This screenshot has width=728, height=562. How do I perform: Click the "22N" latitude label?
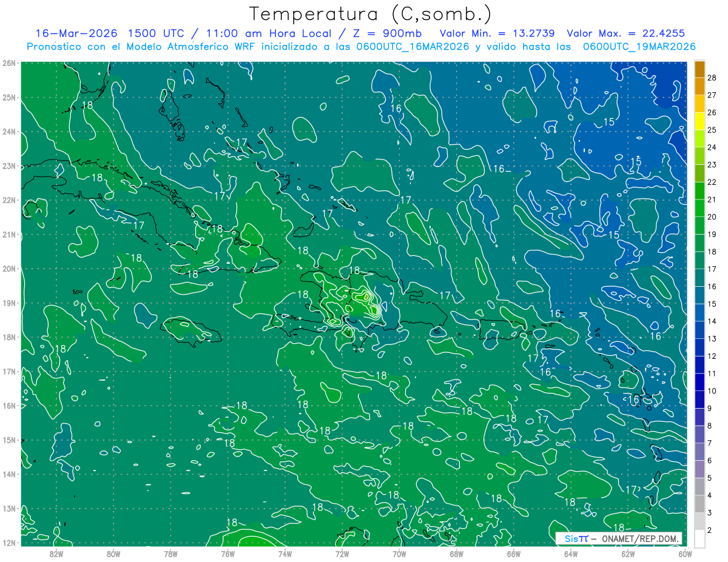click(x=8, y=200)
